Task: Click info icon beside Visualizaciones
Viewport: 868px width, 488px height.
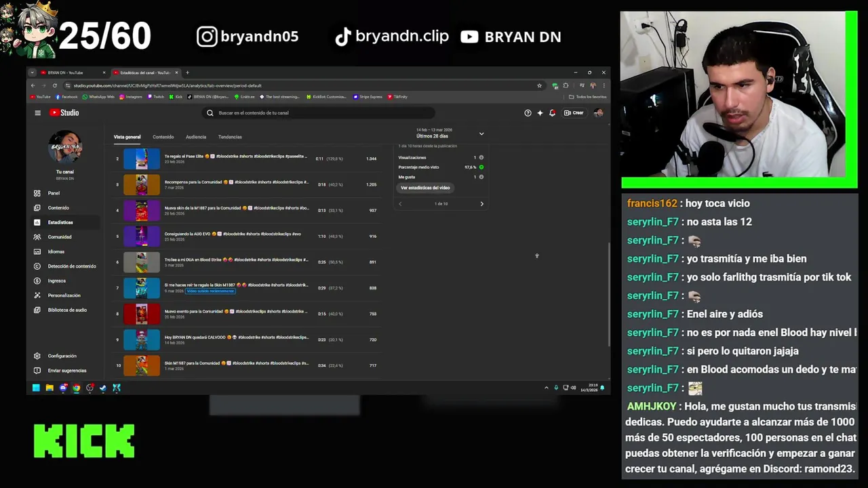Action: (x=481, y=157)
